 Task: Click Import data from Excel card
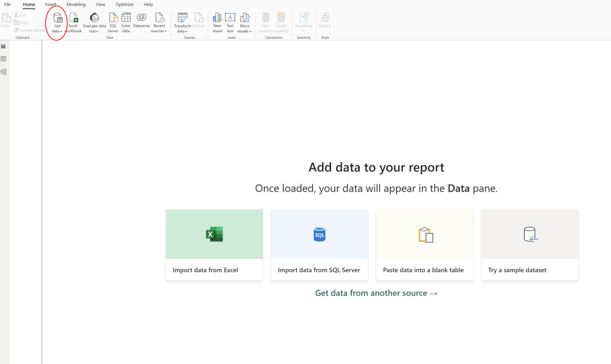(x=214, y=245)
